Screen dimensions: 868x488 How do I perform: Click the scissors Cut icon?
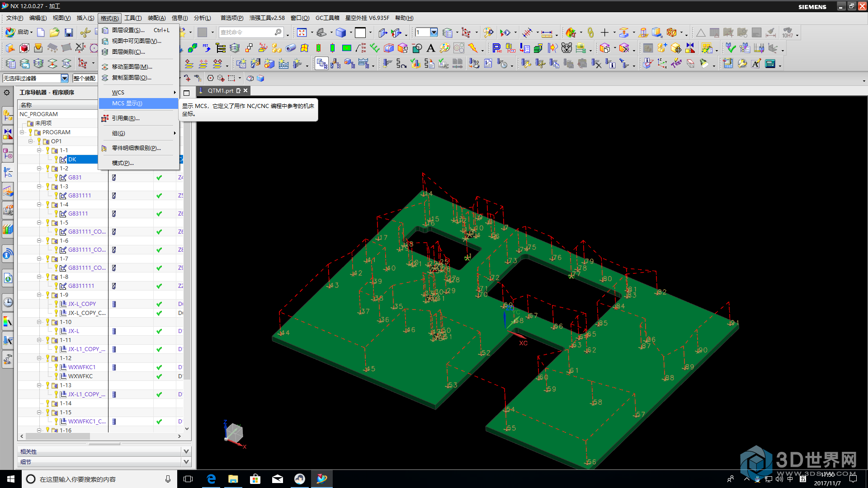tap(85, 33)
